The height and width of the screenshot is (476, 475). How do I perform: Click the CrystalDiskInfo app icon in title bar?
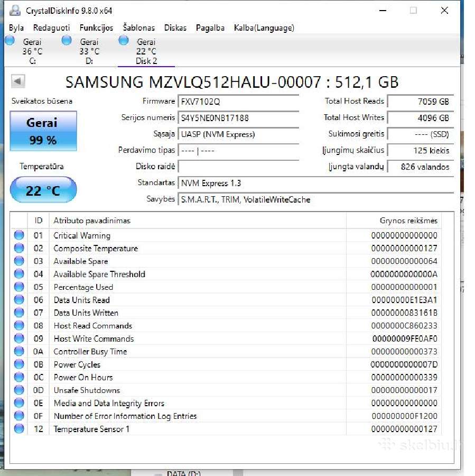15,11
